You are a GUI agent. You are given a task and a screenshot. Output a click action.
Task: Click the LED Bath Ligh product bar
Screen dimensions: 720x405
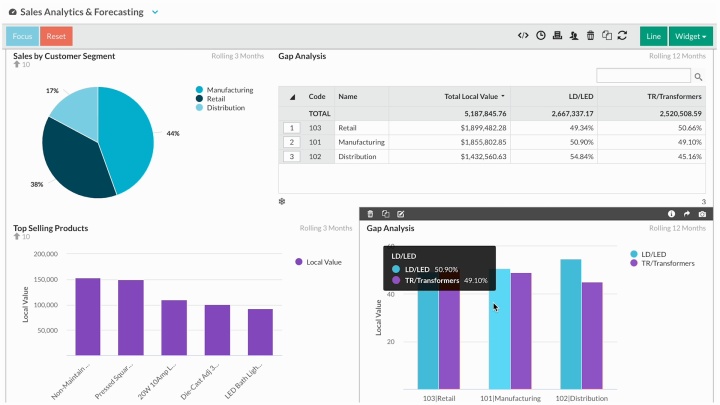click(x=260, y=332)
